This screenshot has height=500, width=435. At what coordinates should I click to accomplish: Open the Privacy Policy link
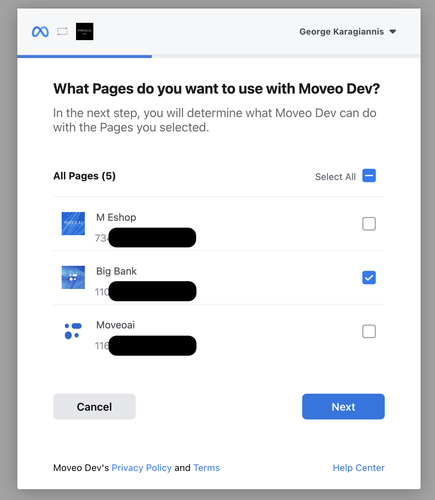point(141,468)
